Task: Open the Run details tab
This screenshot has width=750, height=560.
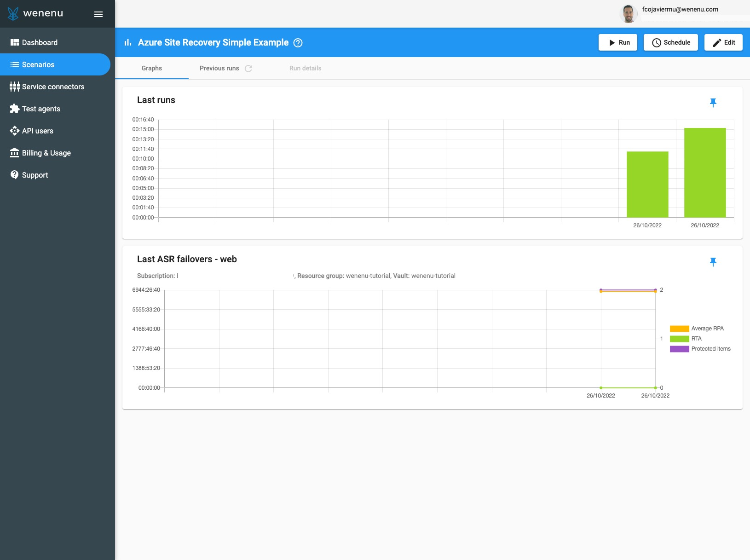Action: click(x=306, y=68)
